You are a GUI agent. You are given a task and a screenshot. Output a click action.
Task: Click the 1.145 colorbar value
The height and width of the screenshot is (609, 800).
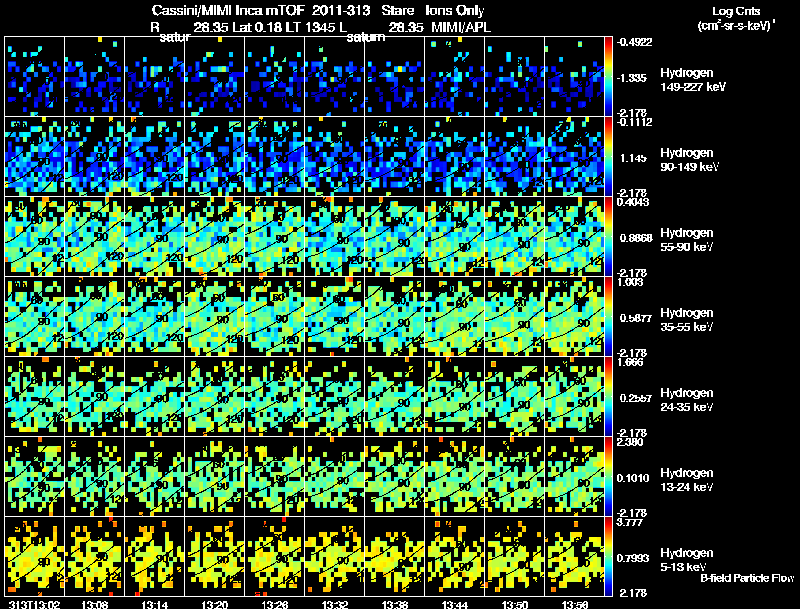[633, 158]
